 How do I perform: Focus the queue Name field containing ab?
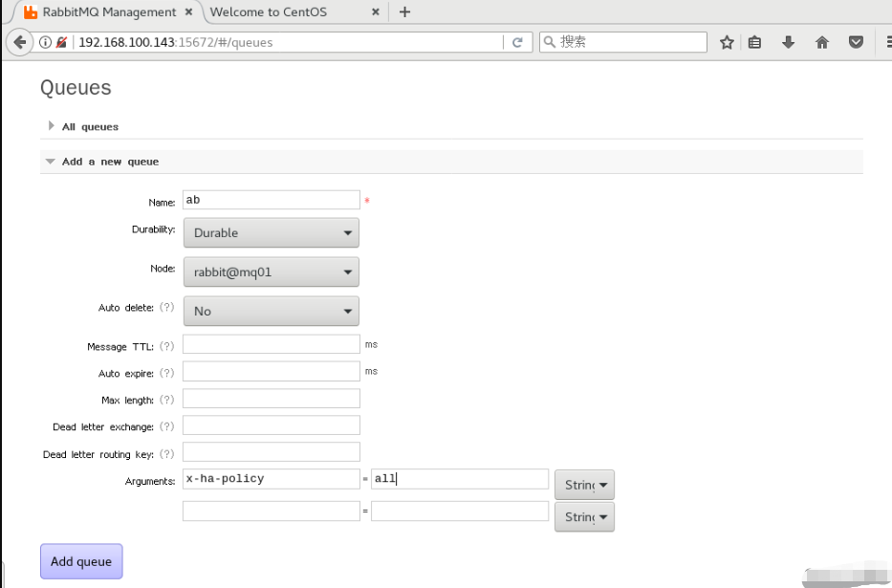272,200
